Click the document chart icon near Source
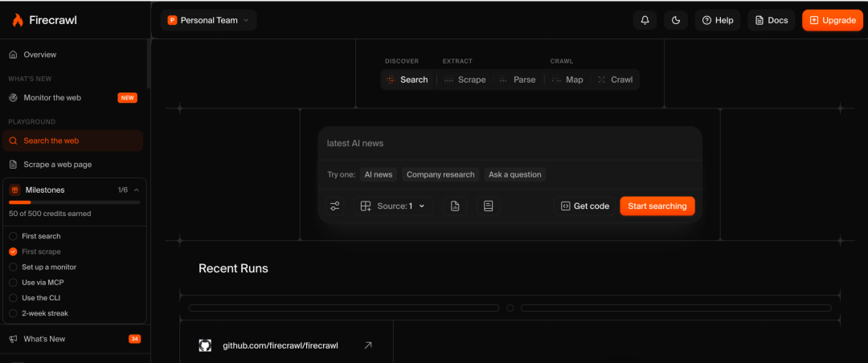868x363 pixels. click(455, 206)
